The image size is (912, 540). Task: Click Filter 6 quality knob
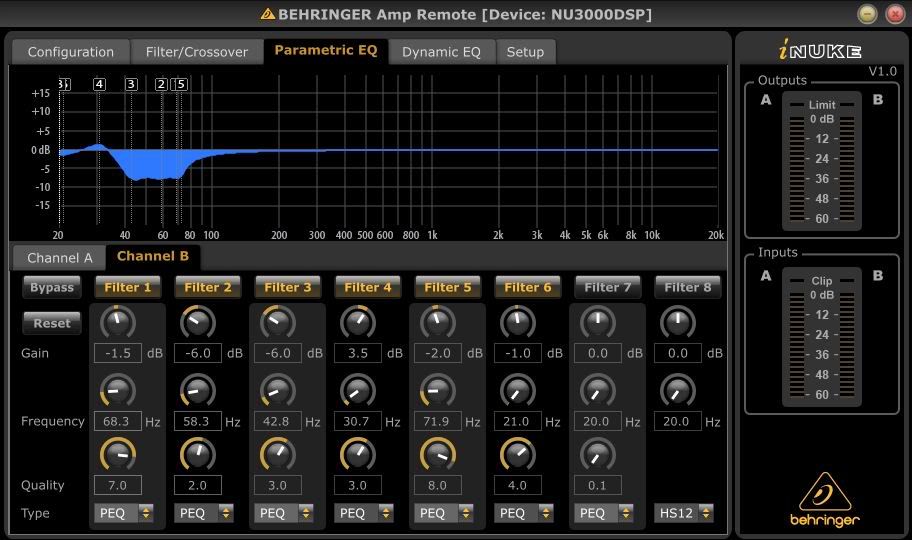[x=518, y=454]
